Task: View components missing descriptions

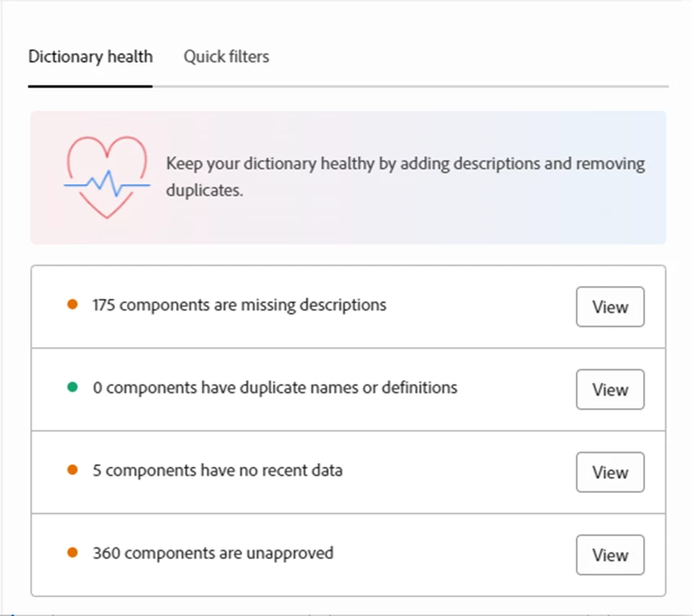Action: coord(610,307)
